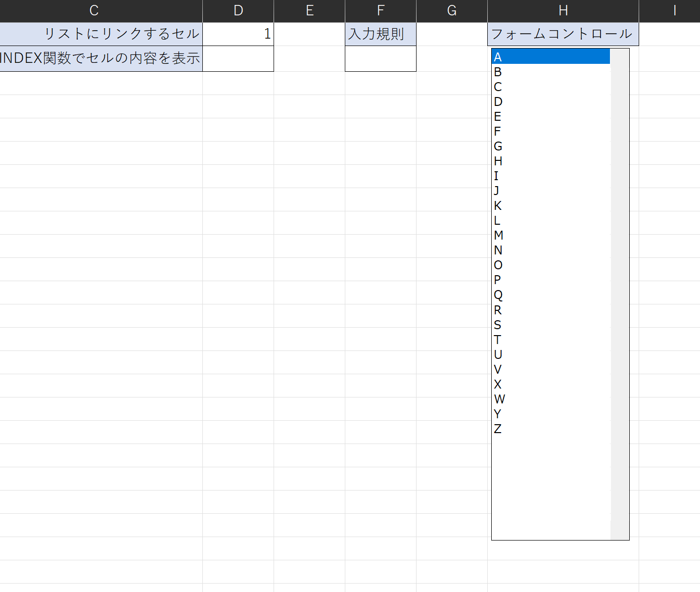This screenshot has height=592, width=700.
Task: Click the INDEX関数でセルの内容を表示 label cell
Action: (x=101, y=58)
